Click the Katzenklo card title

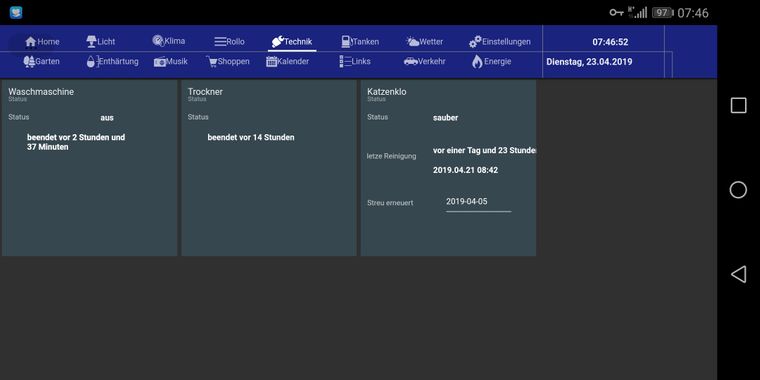click(387, 92)
